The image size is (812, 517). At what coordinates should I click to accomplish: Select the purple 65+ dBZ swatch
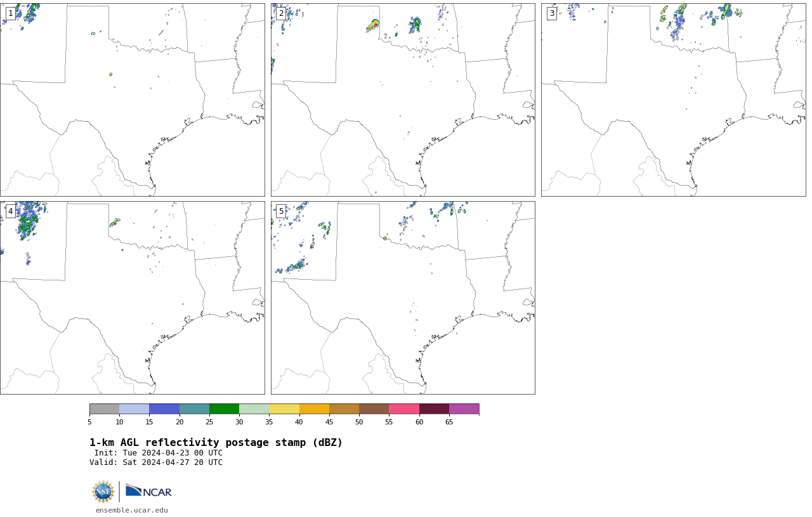tap(464, 409)
